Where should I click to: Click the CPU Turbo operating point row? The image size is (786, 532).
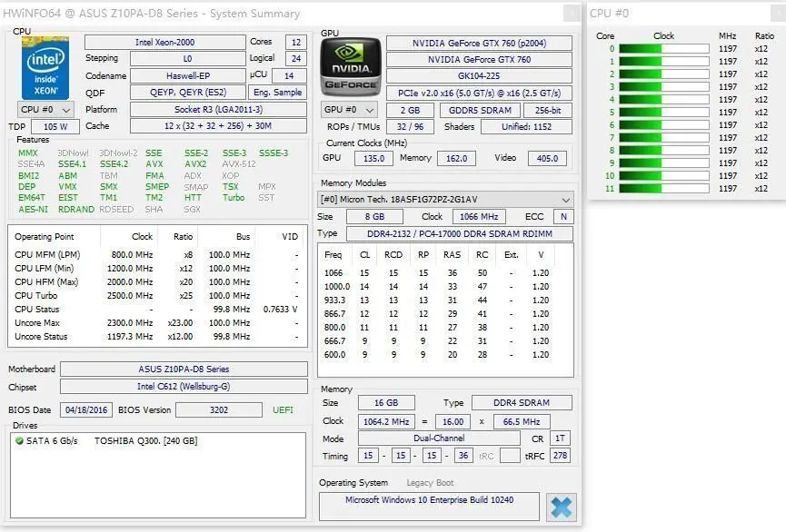click(156, 296)
